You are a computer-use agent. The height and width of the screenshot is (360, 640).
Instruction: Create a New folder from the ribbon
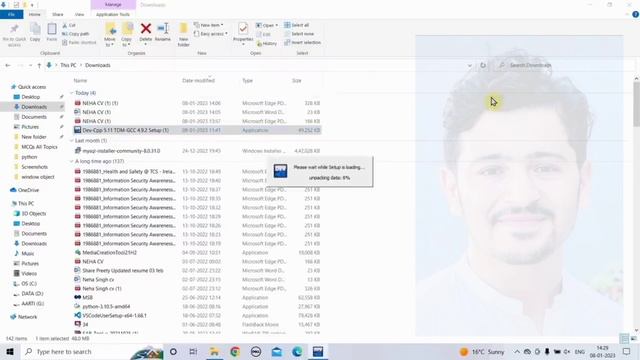(x=183, y=35)
